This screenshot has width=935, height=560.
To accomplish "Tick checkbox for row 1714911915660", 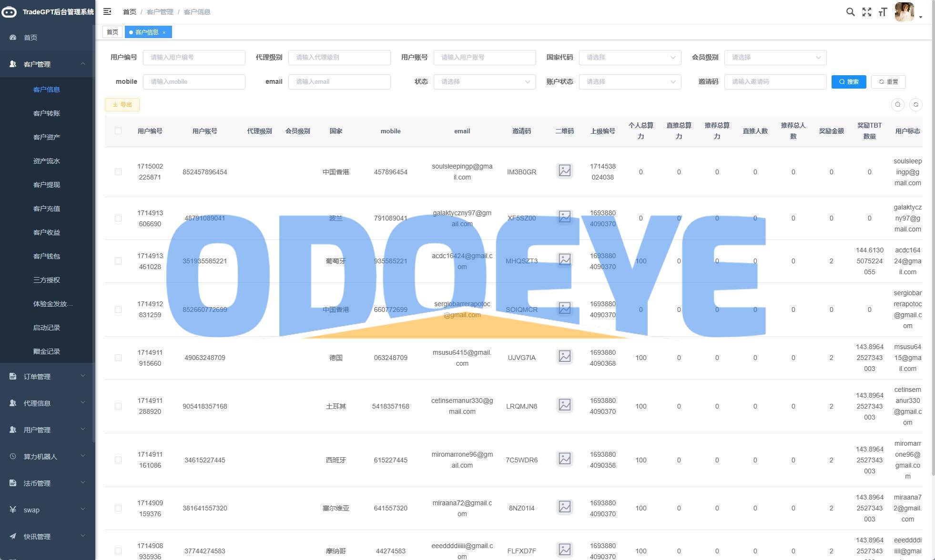I will pos(118,358).
